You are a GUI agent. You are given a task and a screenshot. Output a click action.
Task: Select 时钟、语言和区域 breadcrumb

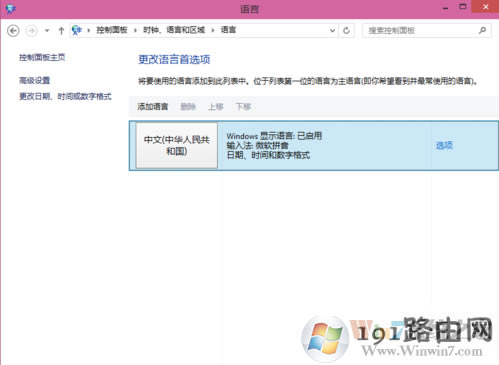[x=174, y=30]
